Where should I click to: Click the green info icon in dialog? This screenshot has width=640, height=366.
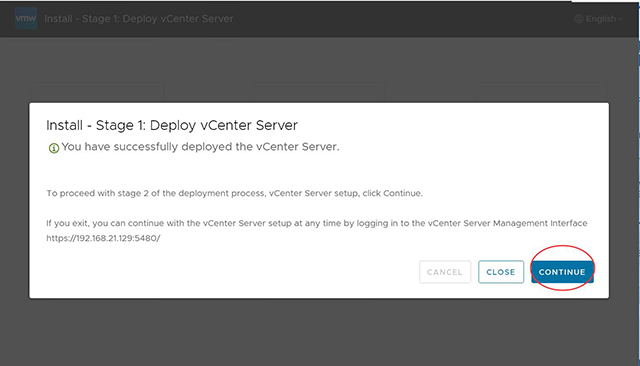53,148
